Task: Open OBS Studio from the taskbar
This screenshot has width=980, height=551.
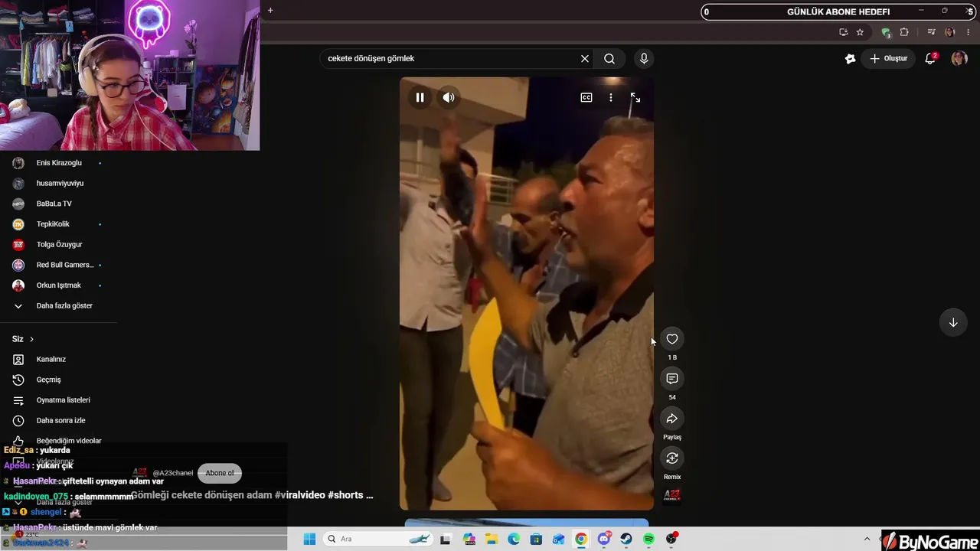Action: click(671, 539)
